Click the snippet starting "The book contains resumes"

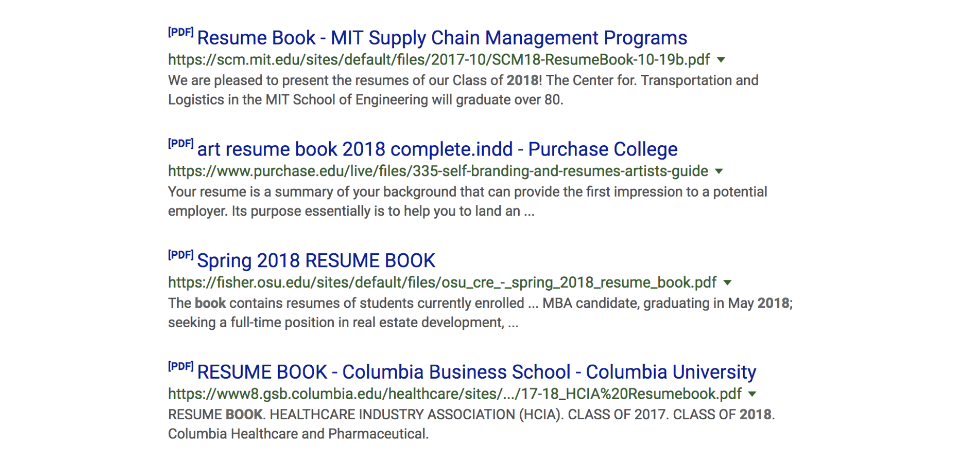pyautogui.click(x=479, y=313)
